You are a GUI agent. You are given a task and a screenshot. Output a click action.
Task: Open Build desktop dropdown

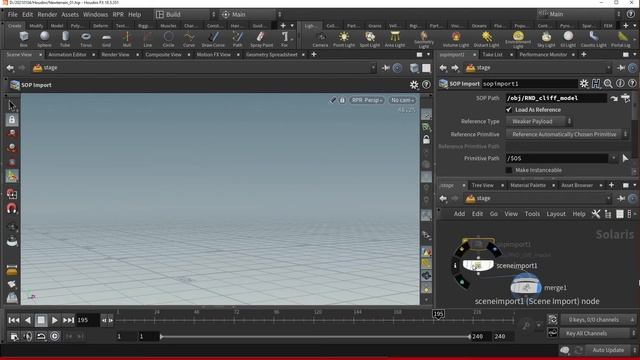pyautogui.click(x=186, y=14)
